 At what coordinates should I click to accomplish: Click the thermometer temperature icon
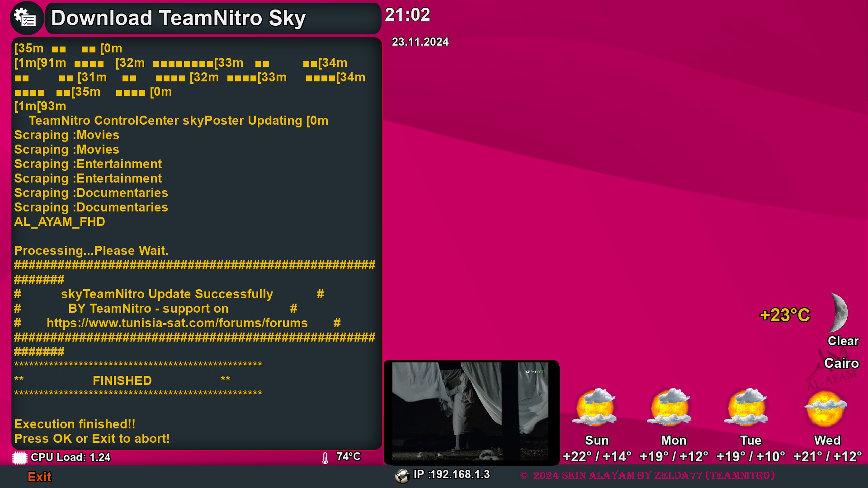pos(325,458)
